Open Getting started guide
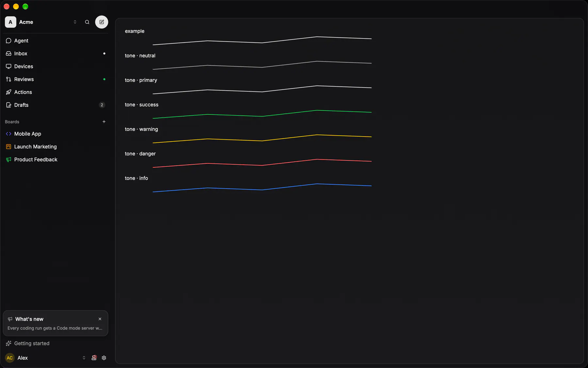This screenshot has width=588, height=368. [56, 343]
